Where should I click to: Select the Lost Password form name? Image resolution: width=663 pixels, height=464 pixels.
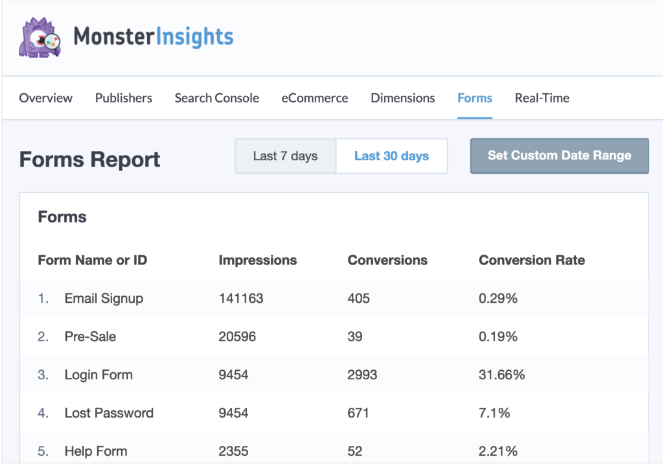(x=109, y=413)
